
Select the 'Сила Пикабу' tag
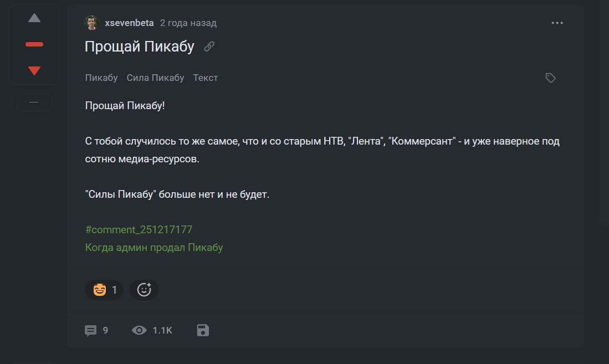[155, 78]
